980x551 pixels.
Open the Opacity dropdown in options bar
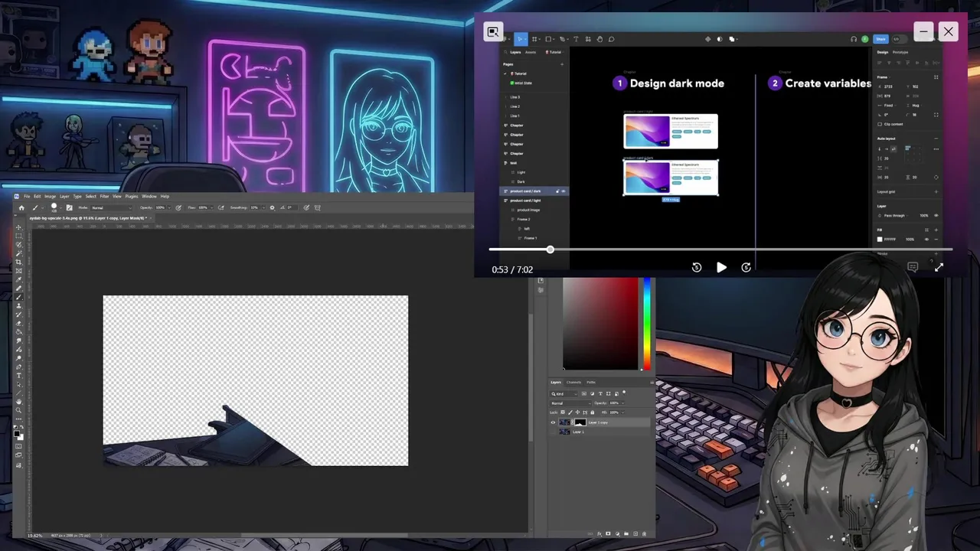pyautogui.click(x=169, y=208)
